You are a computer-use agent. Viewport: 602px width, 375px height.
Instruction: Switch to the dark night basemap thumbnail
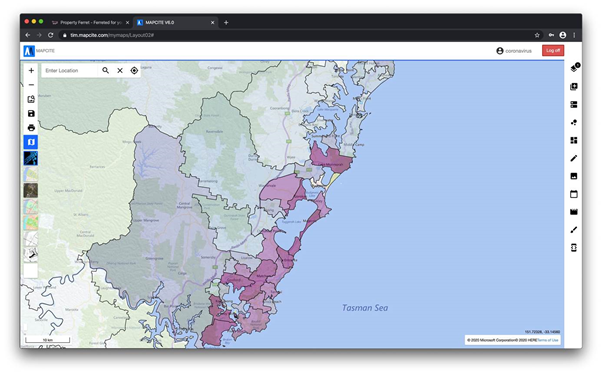click(31, 158)
